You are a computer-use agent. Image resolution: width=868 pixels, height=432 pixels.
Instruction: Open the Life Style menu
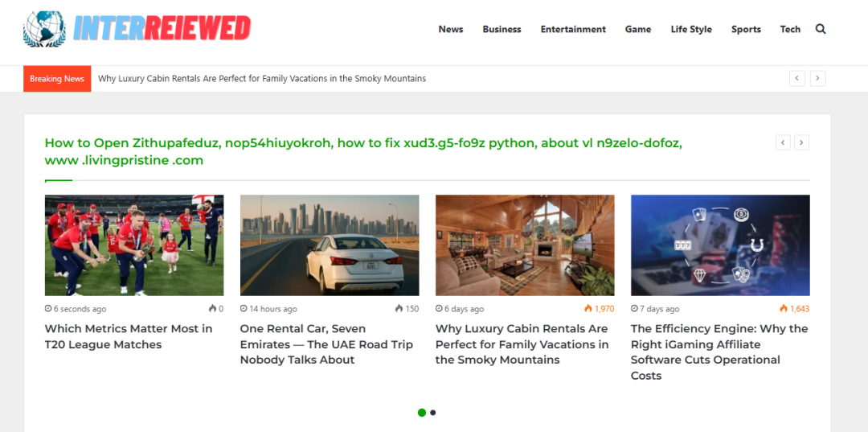(x=691, y=29)
